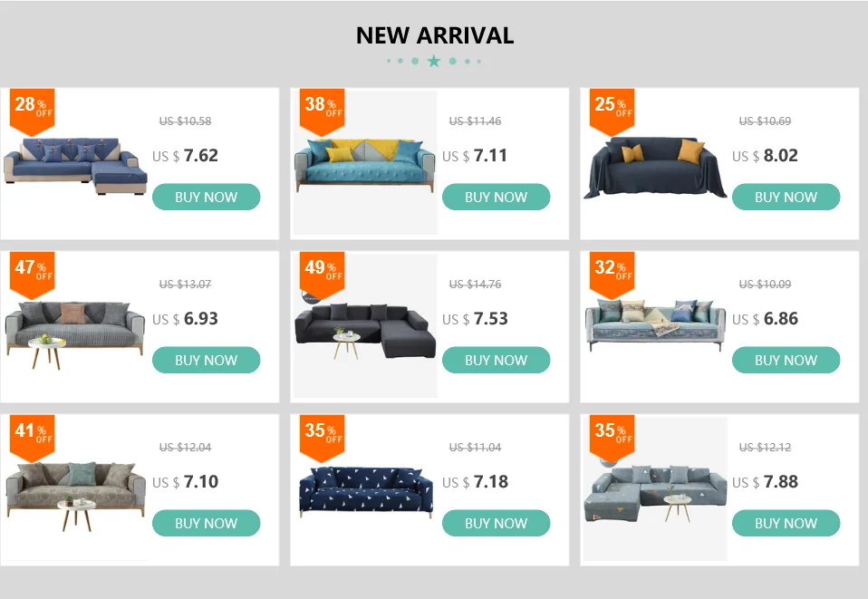Click the 41% off discount badge
Image resolution: width=868 pixels, height=599 pixels.
(32, 438)
